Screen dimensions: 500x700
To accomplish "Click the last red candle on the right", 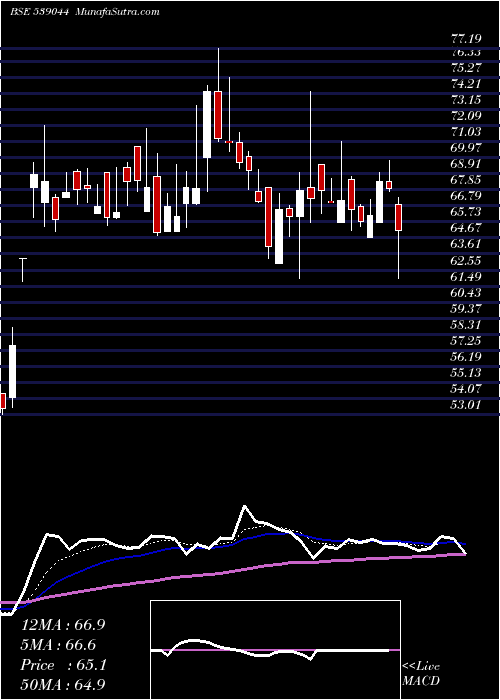I will pyautogui.click(x=399, y=217).
